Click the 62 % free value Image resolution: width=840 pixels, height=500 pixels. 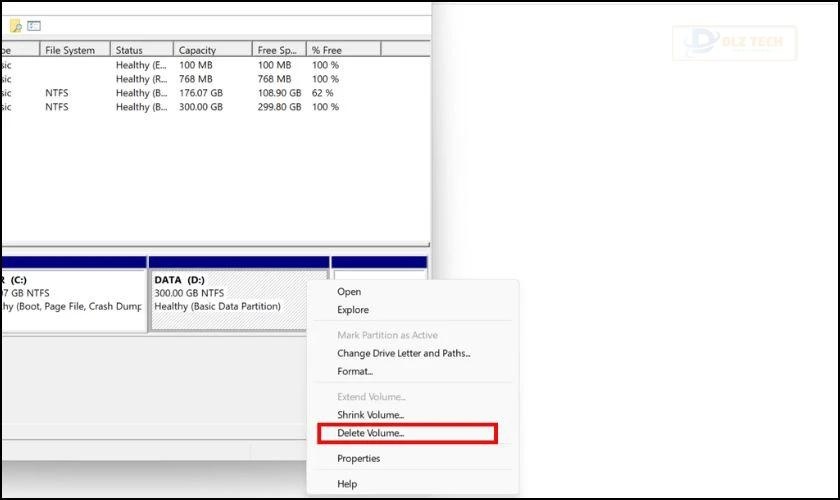[322, 93]
